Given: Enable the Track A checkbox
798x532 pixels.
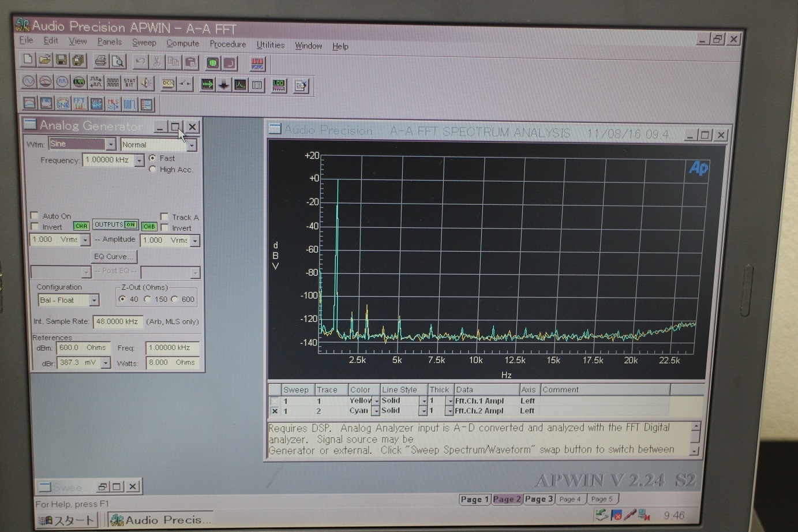Looking at the screenshot, I should pos(164,217).
